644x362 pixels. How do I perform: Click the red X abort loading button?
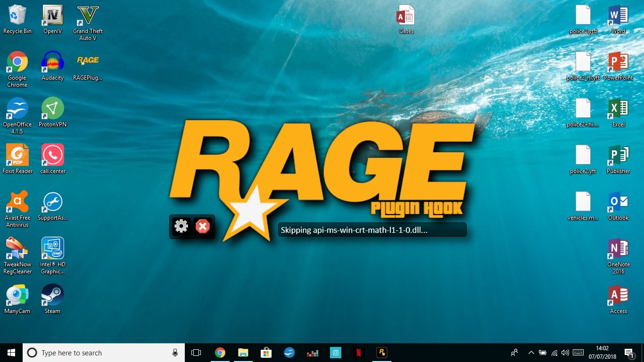203,227
